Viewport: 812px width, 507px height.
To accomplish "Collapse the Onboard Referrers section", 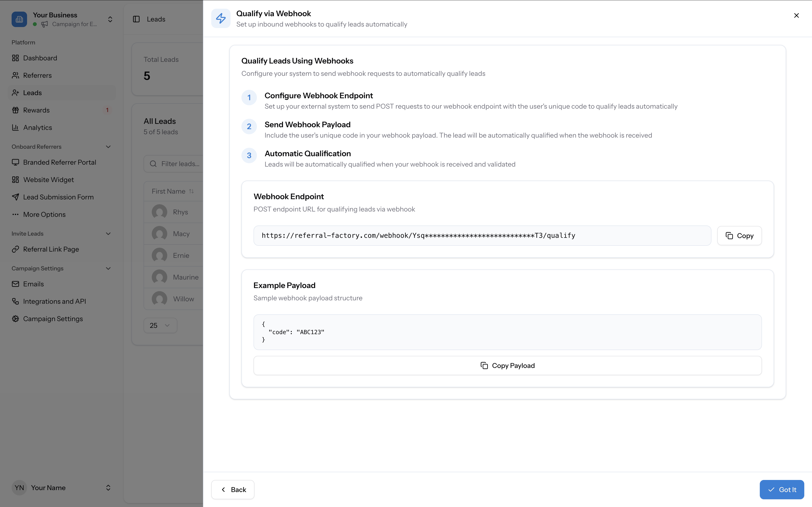I will click(108, 147).
